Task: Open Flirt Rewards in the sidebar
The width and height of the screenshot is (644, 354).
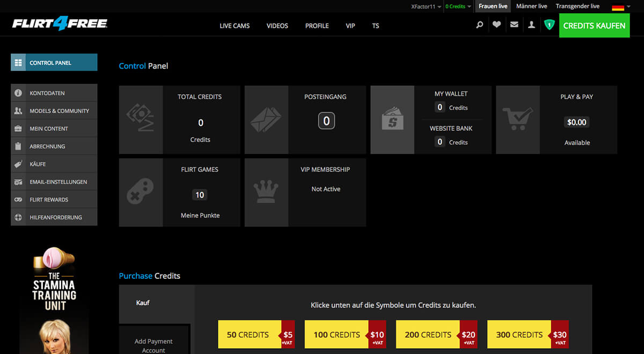Action: [54, 200]
